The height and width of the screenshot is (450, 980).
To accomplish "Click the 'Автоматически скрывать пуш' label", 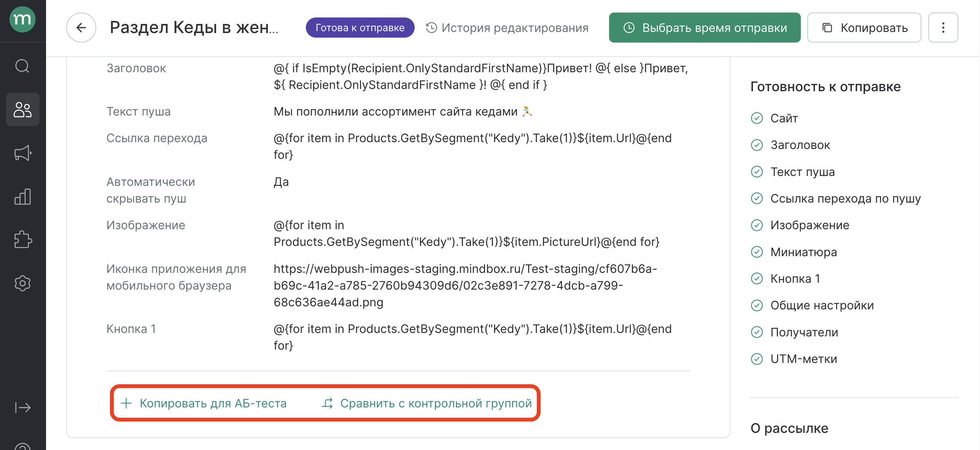I will [x=151, y=190].
